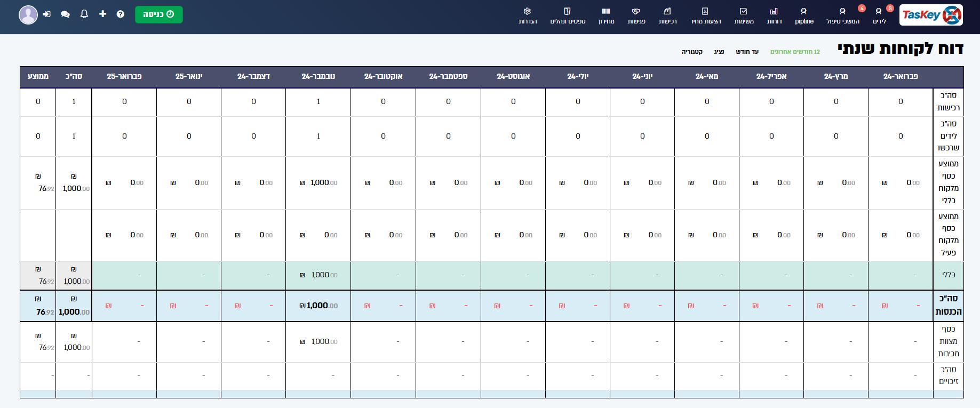Click the מרץ-24 column header
The height and width of the screenshot is (408, 980).
point(836,77)
